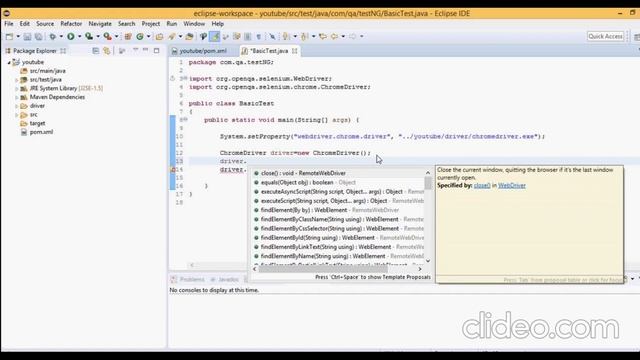Close the BasicTest.java editor tab
The image size is (640, 360).
[295, 51]
